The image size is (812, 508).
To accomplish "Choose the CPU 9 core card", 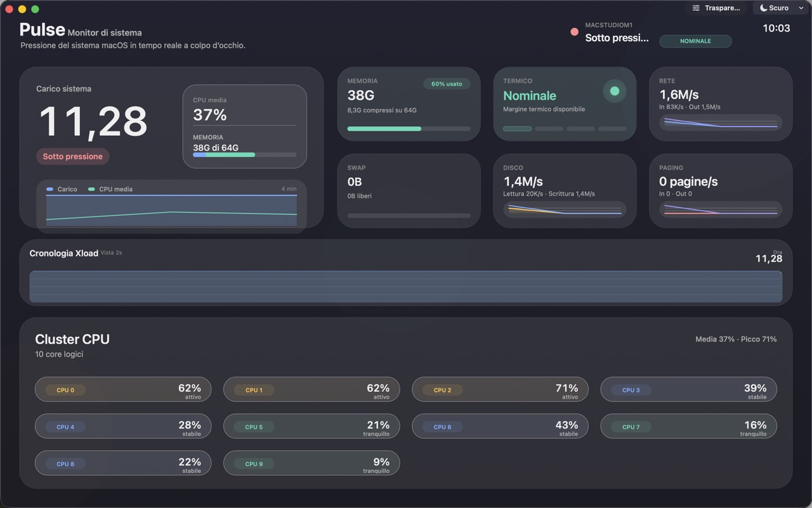I will point(311,463).
